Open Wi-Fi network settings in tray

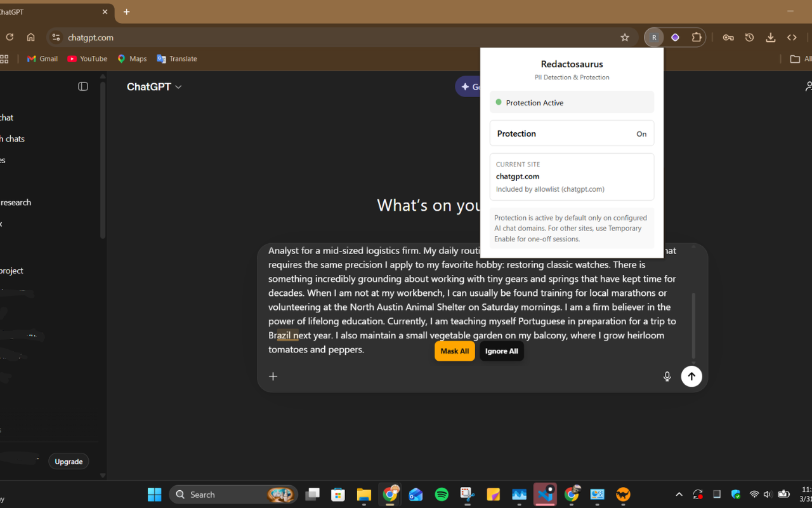point(754,495)
